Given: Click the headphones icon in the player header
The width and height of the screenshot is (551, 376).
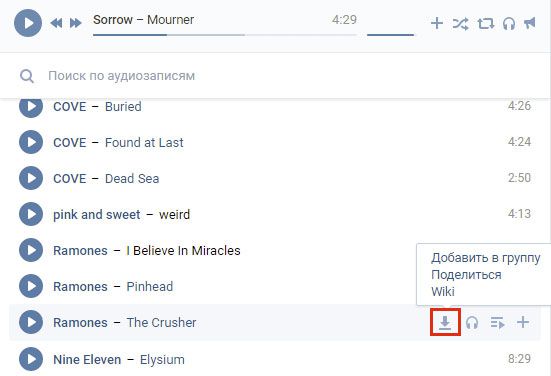Looking at the screenshot, I should [x=509, y=24].
